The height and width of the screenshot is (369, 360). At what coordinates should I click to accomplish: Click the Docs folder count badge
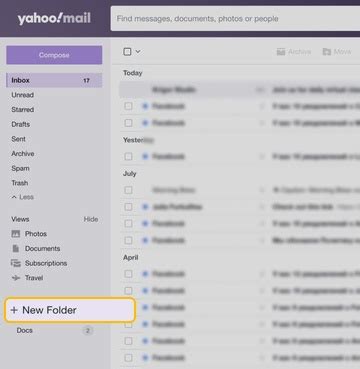coord(88,331)
